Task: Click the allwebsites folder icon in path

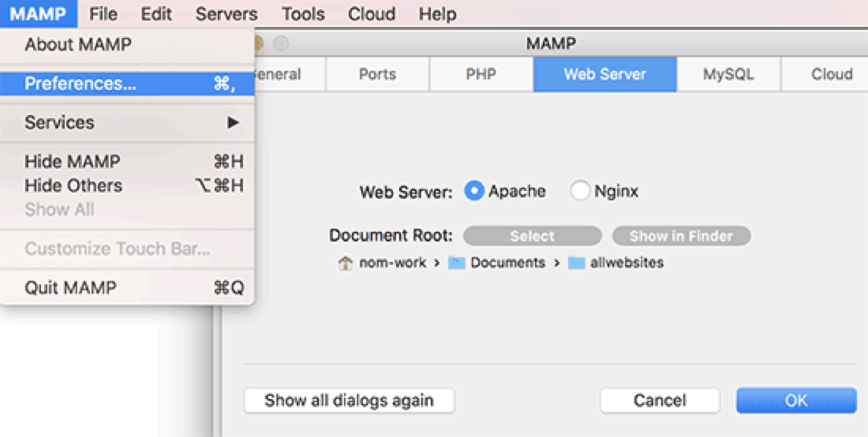Action: pyautogui.click(x=576, y=263)
